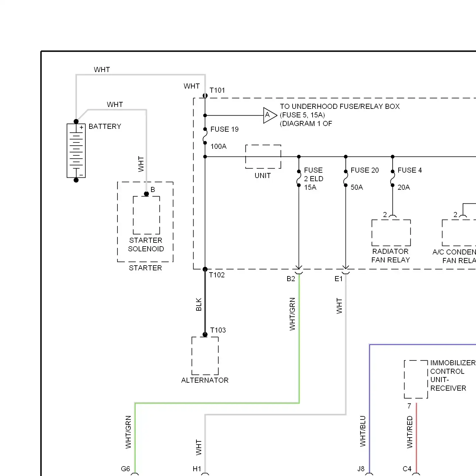Image resolution: width=476 pixels, height=476 pixels.
Task: Click the T101 terminal label
Action: (217, 90)
